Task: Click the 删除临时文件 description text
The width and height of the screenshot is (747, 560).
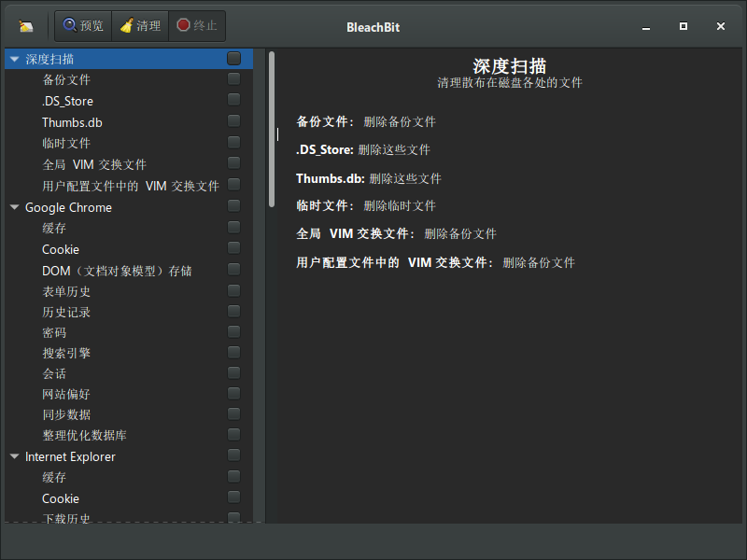Action: 400,205
